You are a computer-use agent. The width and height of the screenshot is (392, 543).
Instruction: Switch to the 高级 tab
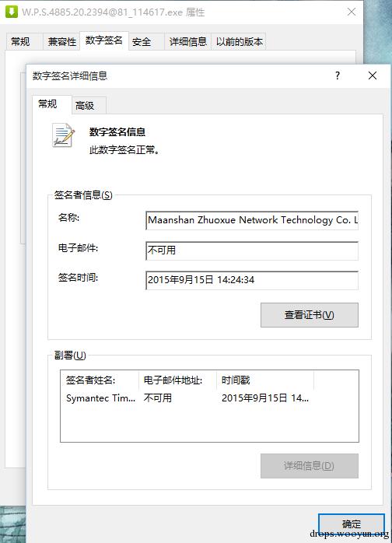[x=85, y=106]
